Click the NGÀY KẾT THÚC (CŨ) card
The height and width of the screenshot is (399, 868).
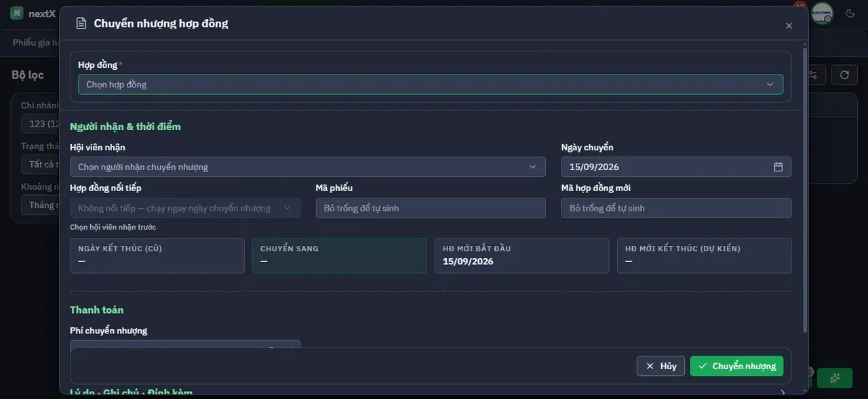(x=157, y=255)
